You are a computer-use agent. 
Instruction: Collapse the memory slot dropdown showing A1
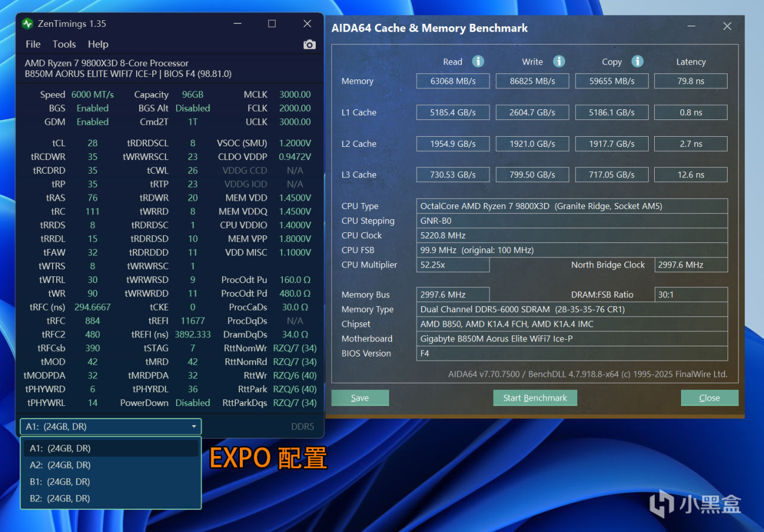pos(111,426)
